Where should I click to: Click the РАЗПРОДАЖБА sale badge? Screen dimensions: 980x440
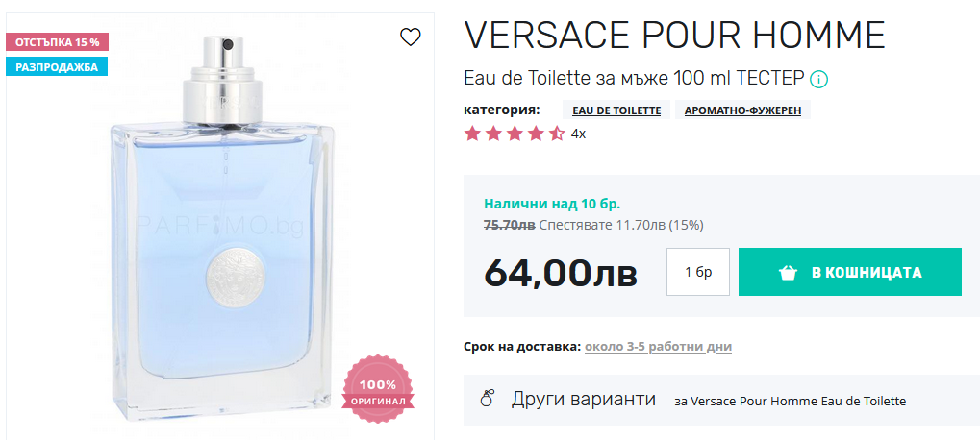tap(56, 67)
